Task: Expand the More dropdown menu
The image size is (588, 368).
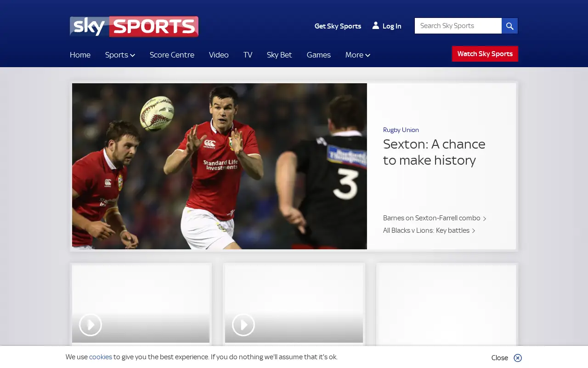Action: coord(357,55)
